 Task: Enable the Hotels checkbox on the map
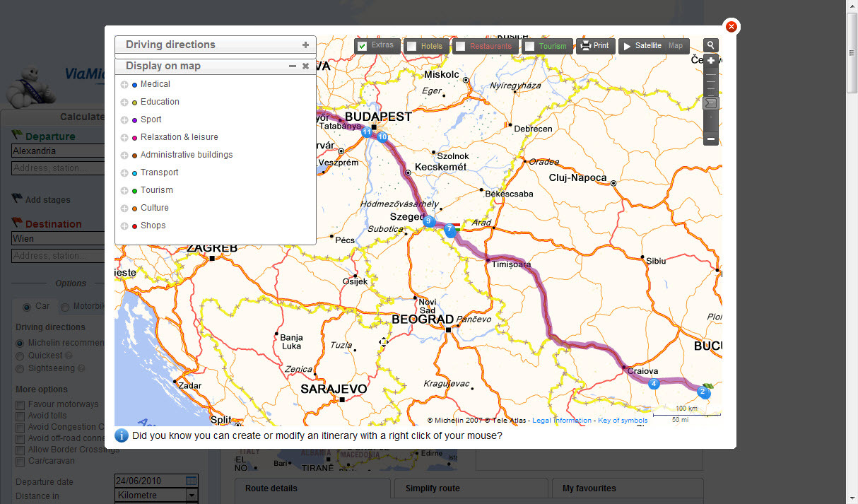click(x=412, y=46)
